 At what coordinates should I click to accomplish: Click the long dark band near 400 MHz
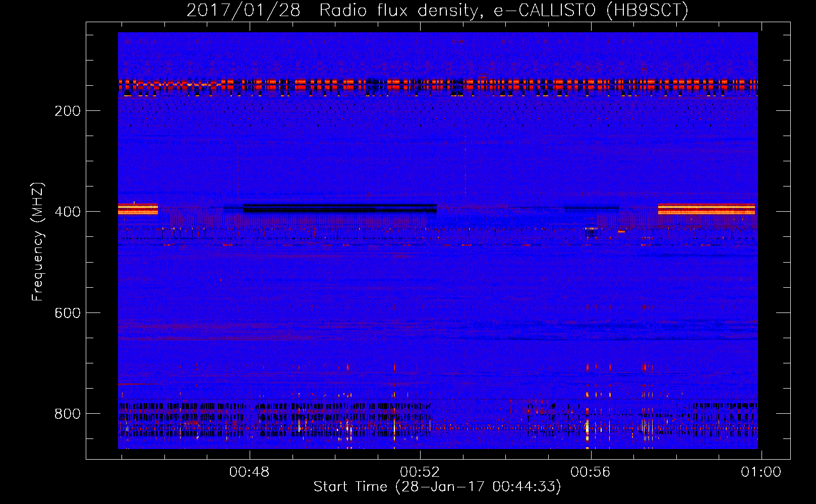click(x=339, y=208)
